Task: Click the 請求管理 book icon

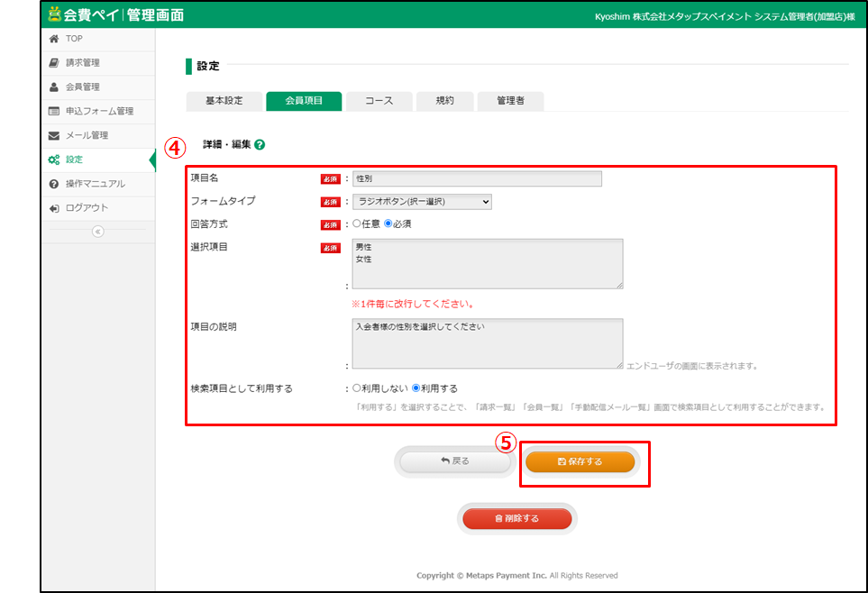Action: pyautogui.click(x=54, y=63)
